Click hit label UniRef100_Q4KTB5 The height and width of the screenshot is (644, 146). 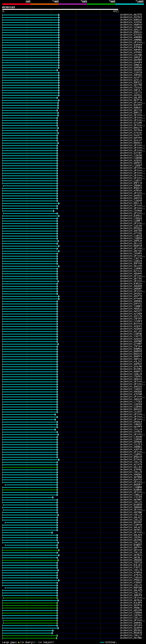point(131,231)
